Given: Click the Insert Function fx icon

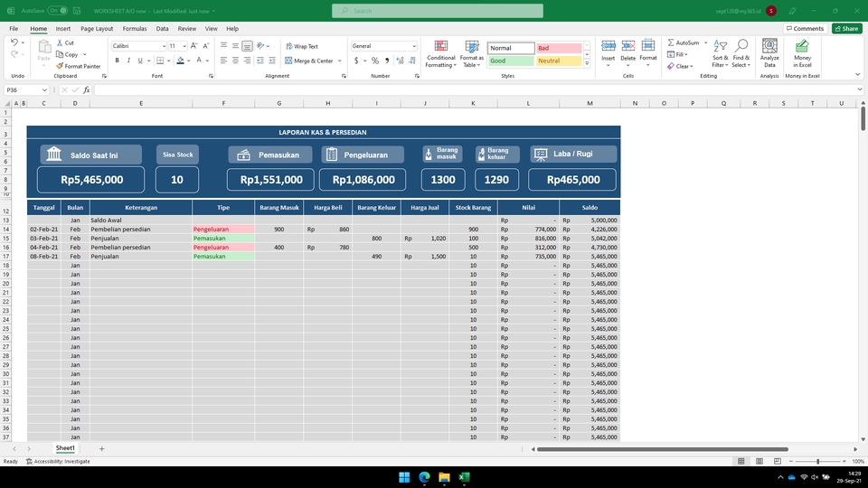Looking at the screenshot, I should pyautogui.click(x=87, y=89).
